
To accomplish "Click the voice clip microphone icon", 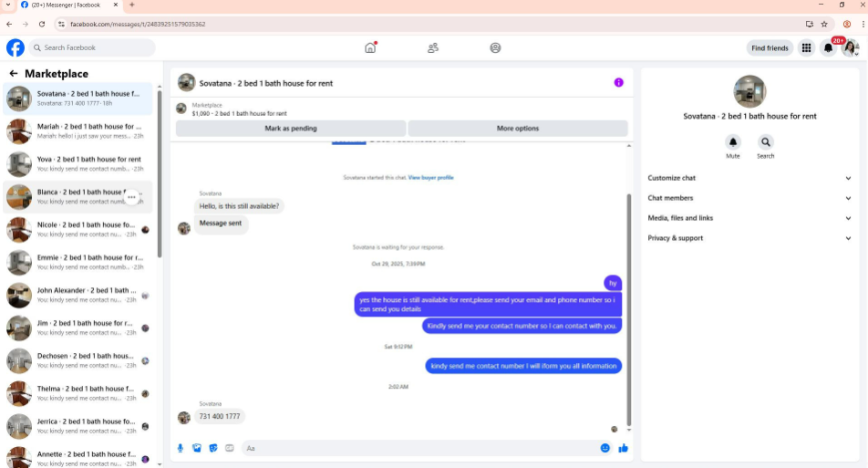I will click(181, 448).
